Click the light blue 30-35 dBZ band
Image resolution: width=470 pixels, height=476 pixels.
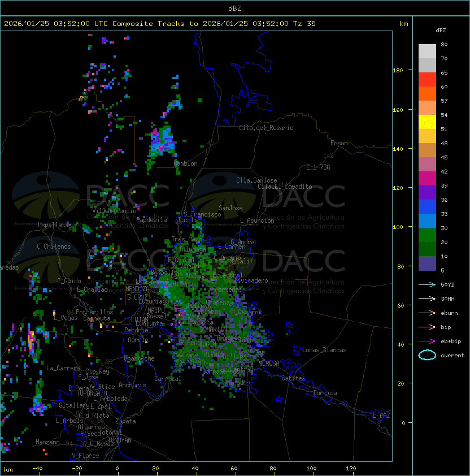click(x=427, y=221)
